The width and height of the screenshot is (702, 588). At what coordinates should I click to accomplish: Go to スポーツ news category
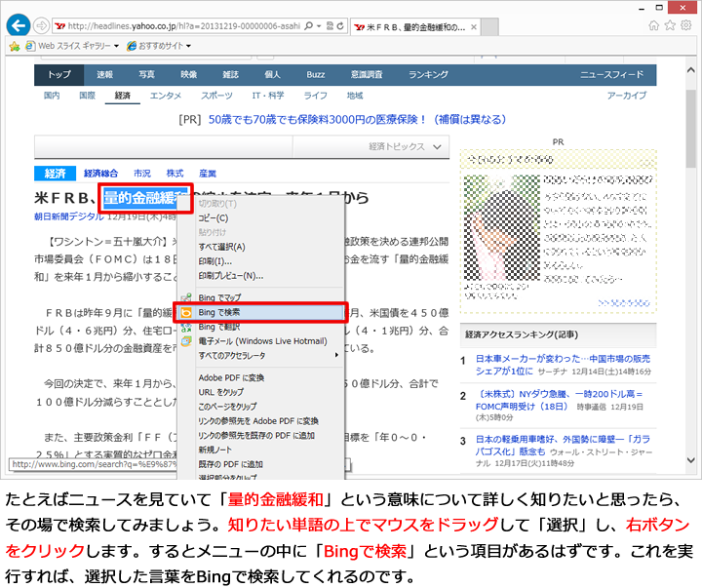[x=216, y=96]
